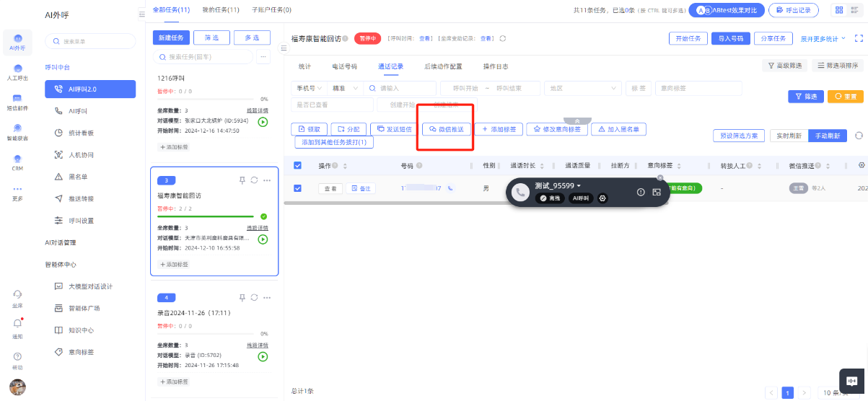Pin the 福寿康智能回访 task card
Image resolution: width=868 pixels, height=401 pixels.
click(242, 180)
